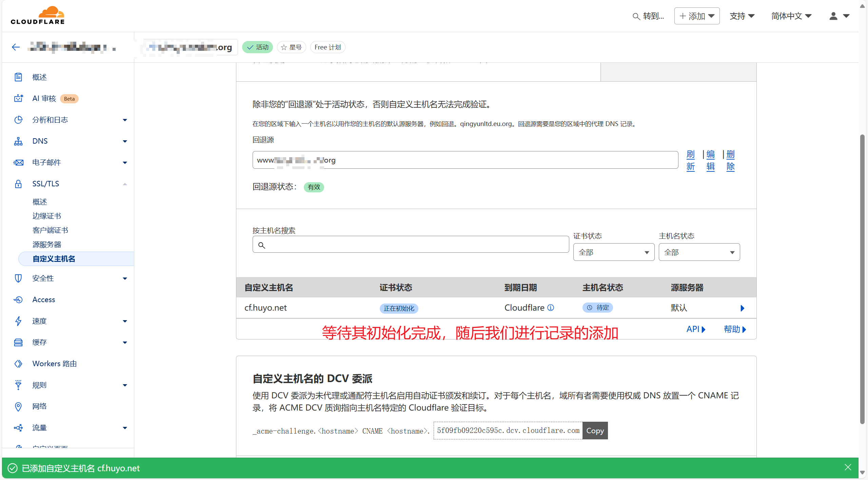Collapse the SSL/TLS section arrow

pyautogui.click(x=125, y=184)
